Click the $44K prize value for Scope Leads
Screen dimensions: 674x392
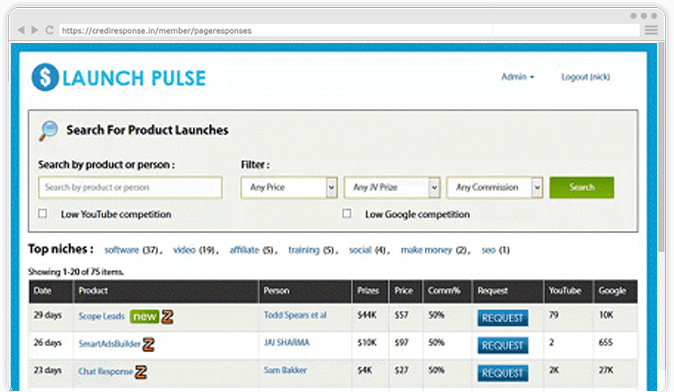(367, 315)
